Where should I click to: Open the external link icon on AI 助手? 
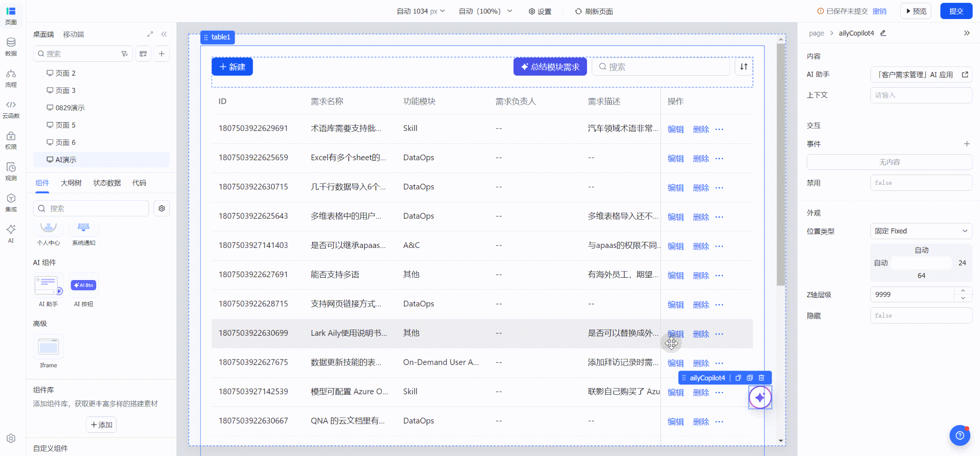coord(965,74)
